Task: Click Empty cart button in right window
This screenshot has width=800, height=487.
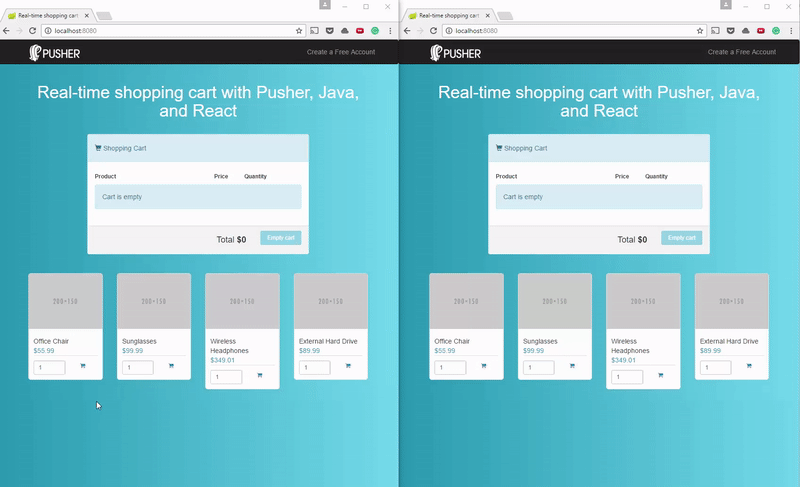Action: 682,238
